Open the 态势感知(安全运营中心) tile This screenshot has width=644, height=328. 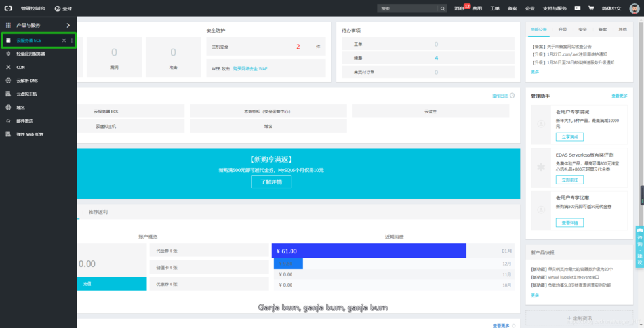pyautogui.click(x=268, y=112)
